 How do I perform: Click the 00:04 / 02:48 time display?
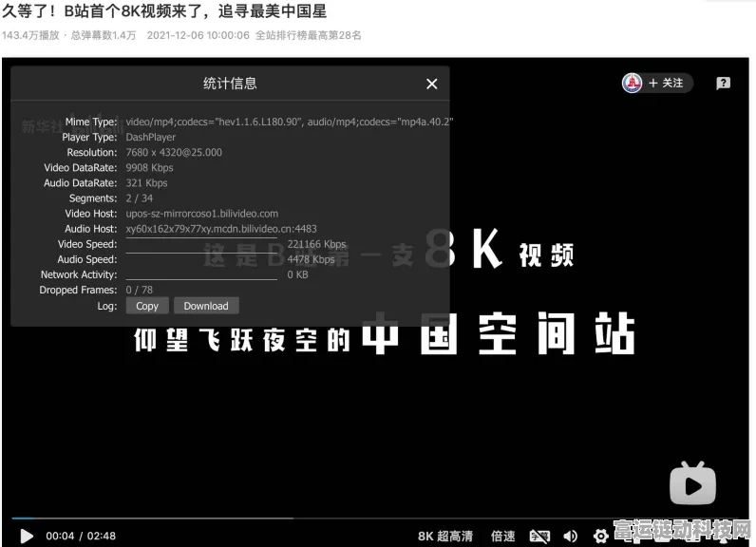(81, 536)
